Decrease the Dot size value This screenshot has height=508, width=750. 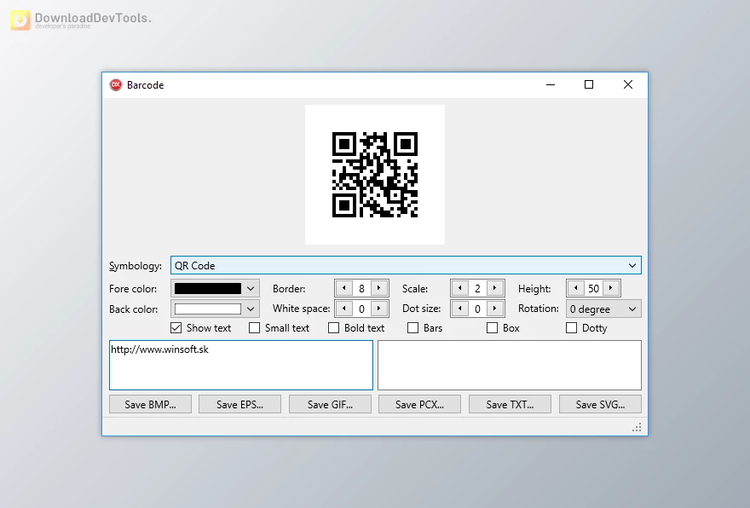(x=460, y=309)
